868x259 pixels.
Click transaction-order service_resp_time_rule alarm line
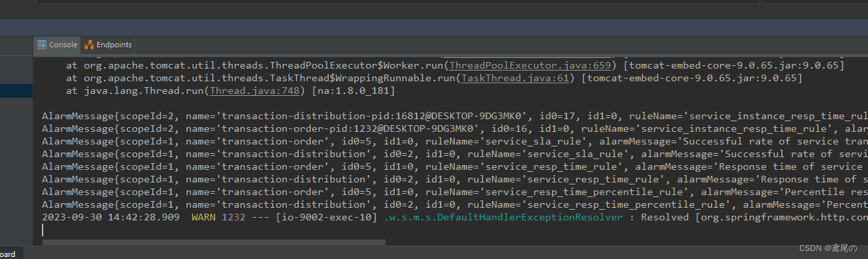tap(455, 166)
